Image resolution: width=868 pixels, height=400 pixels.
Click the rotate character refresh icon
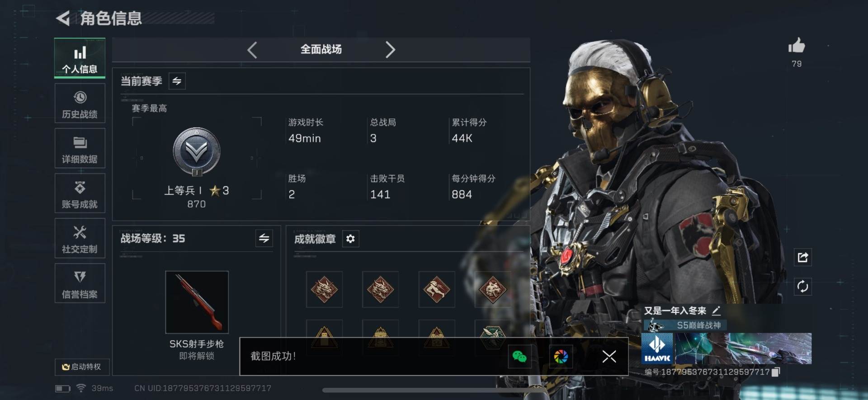click(x=803, y=287)
